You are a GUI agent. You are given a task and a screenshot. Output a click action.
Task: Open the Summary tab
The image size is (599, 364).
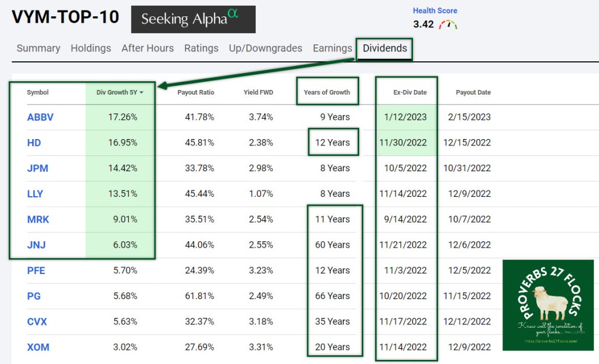tap(38, 48)
